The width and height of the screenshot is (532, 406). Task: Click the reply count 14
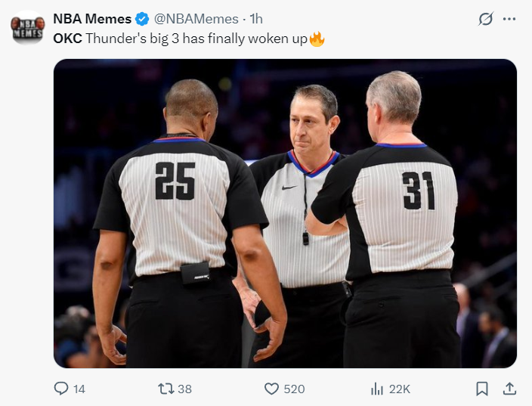coord(79,389)
